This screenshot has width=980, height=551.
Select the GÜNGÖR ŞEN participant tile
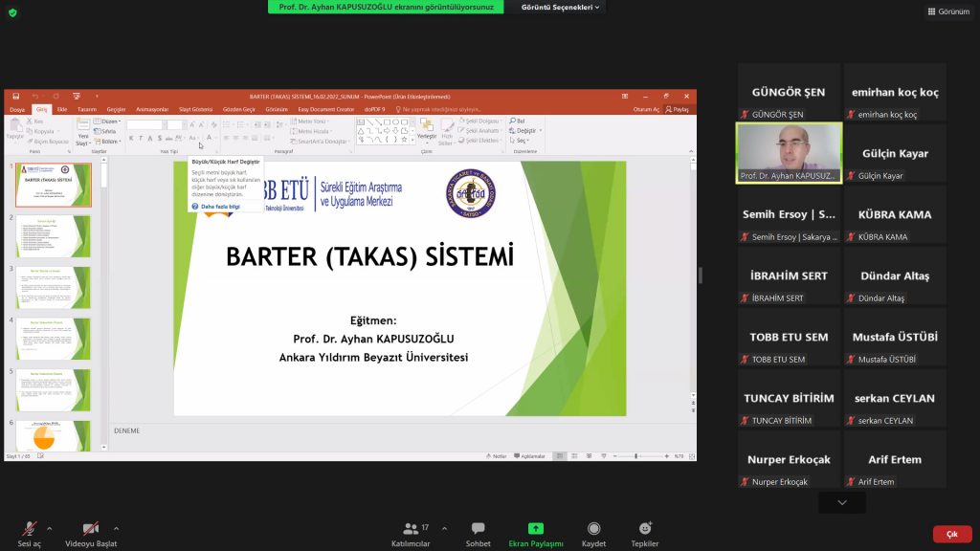(789, 92)
